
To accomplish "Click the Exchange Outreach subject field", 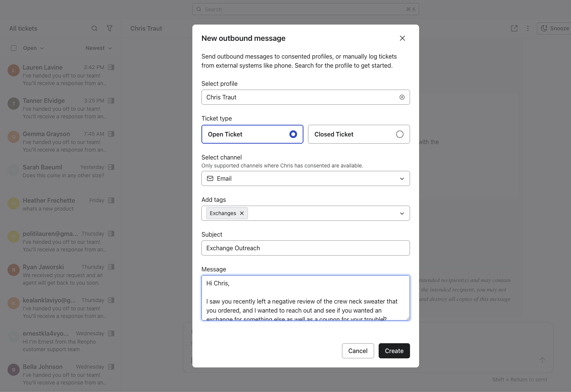I will [305, 248].
